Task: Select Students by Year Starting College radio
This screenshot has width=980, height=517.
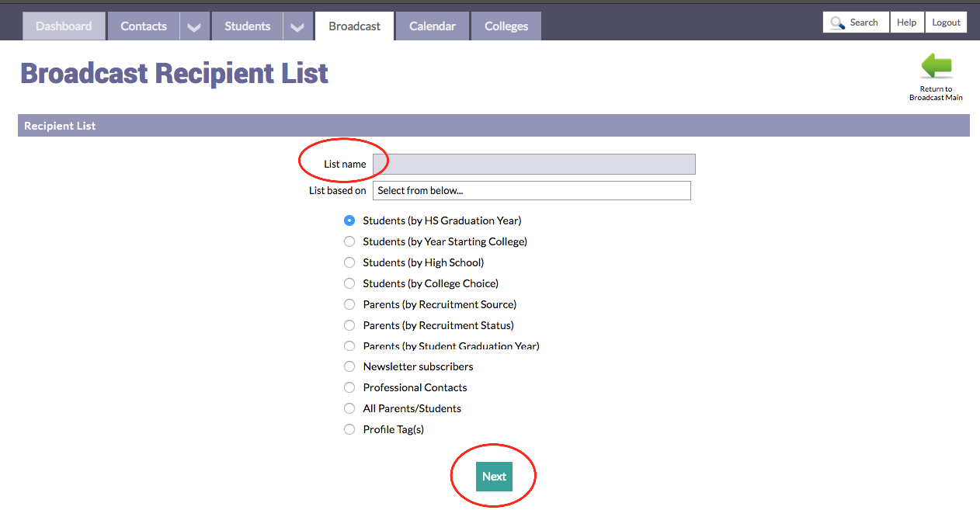Action: 349,241
